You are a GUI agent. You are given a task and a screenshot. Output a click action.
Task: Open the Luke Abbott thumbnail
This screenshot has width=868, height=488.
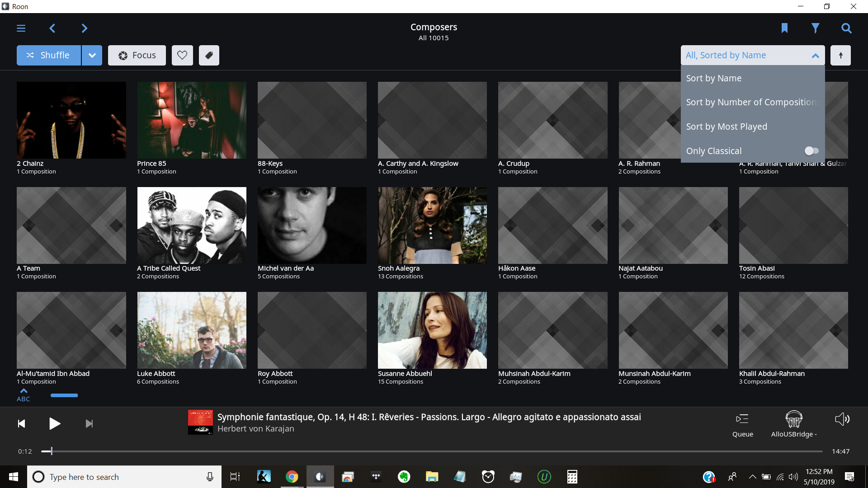point(192,330)
